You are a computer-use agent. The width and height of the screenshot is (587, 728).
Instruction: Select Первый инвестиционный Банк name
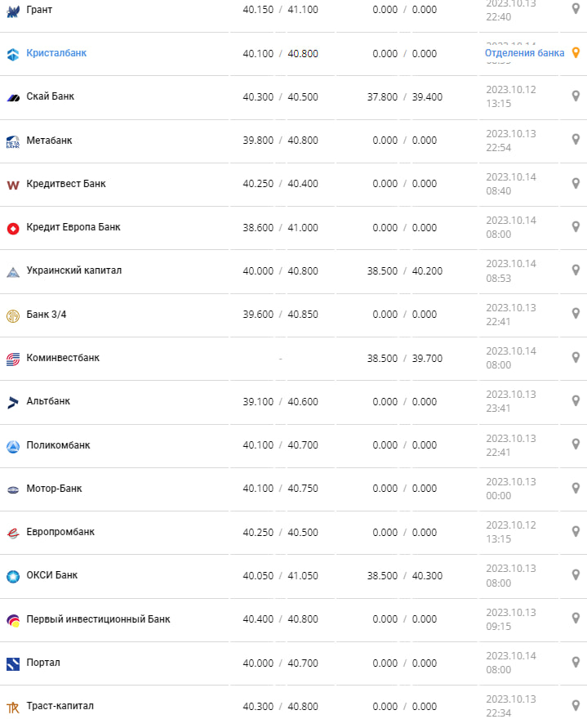98,619
